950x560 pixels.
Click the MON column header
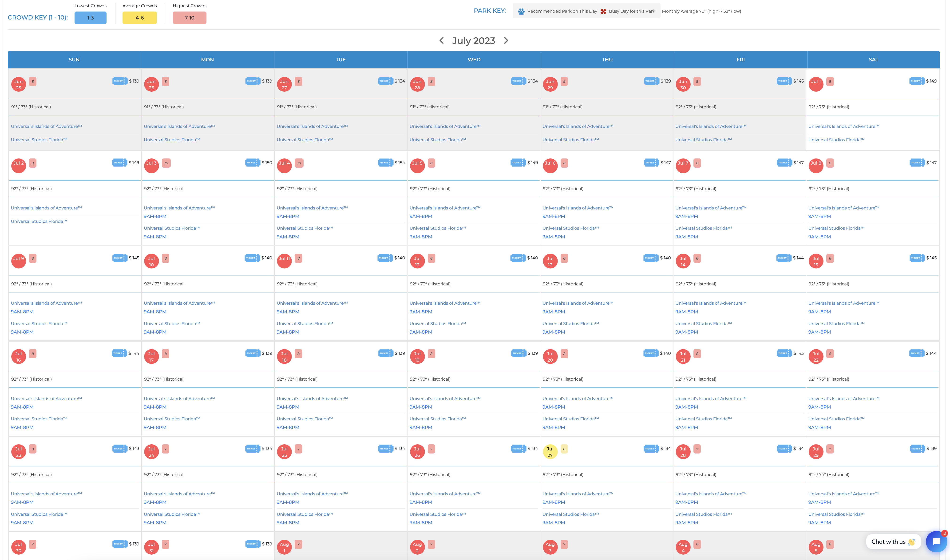click(207, 60)
